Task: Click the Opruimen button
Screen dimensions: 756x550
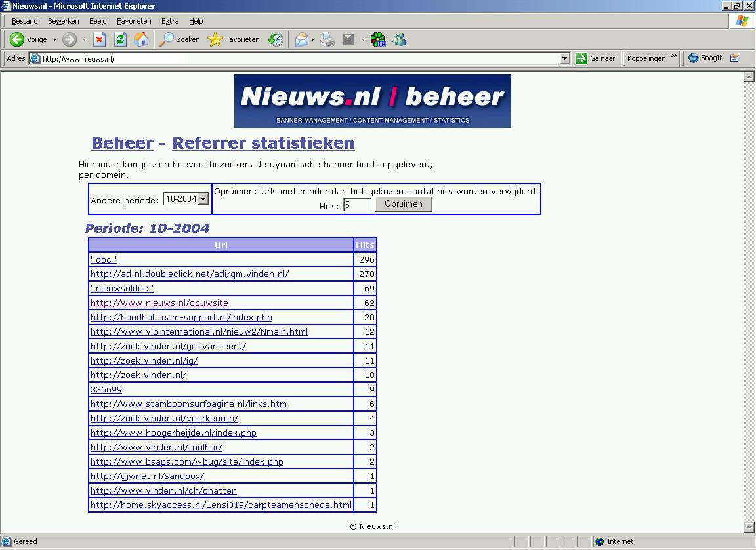Action: (404, 204)
